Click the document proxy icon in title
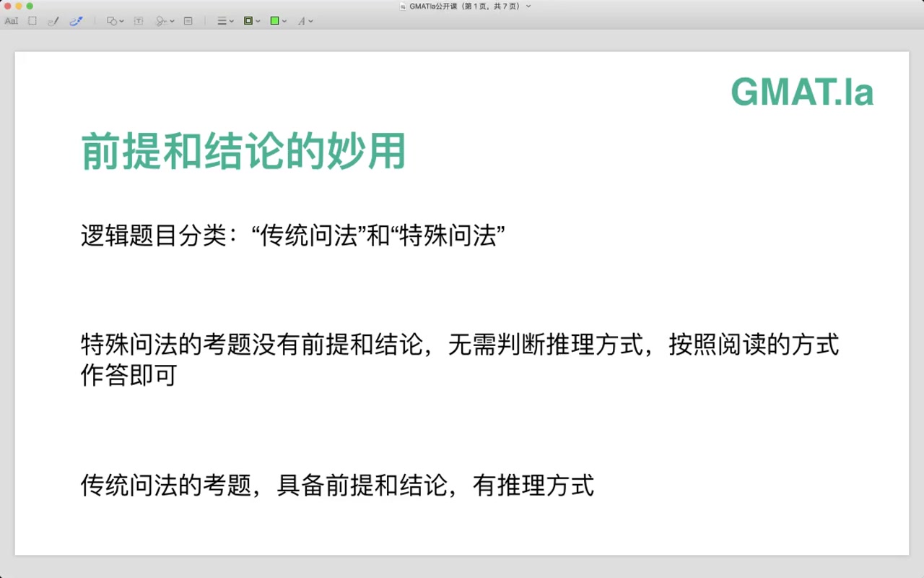Viewport: 924px width, 578px height. coord(403,6)
